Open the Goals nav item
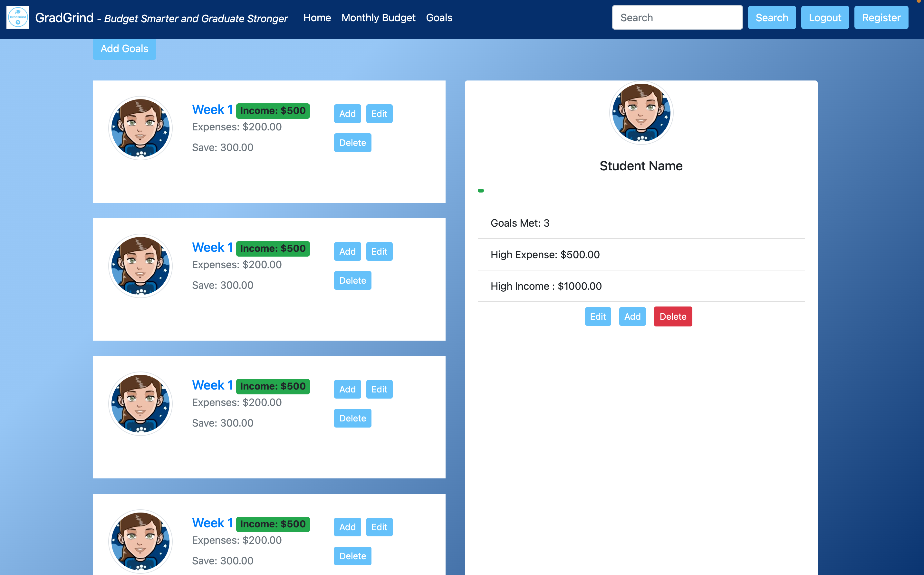 pos(439,17)
